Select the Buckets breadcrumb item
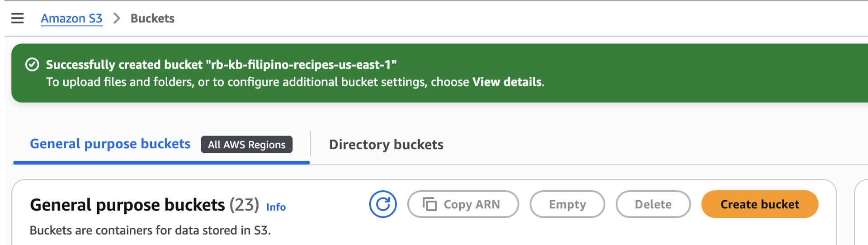This screenshot has width=868, height=245. [152, 18]
